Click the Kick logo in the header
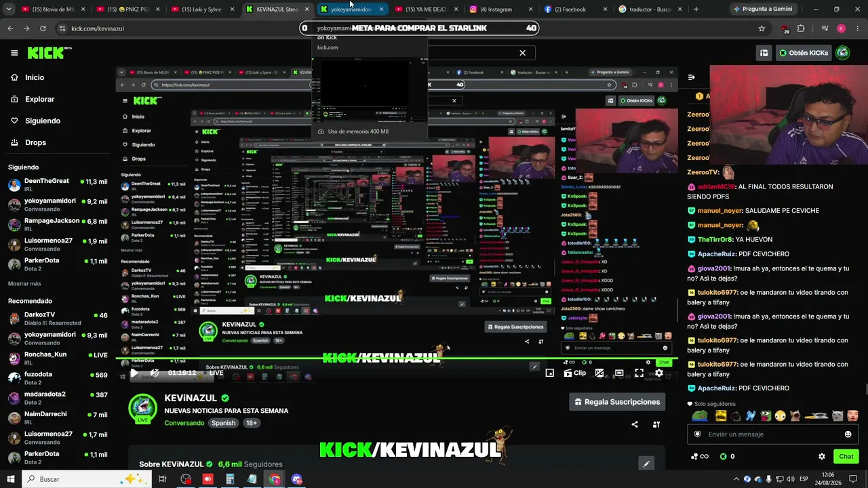Screen dimensions: 868x488 tap(50, 53)
